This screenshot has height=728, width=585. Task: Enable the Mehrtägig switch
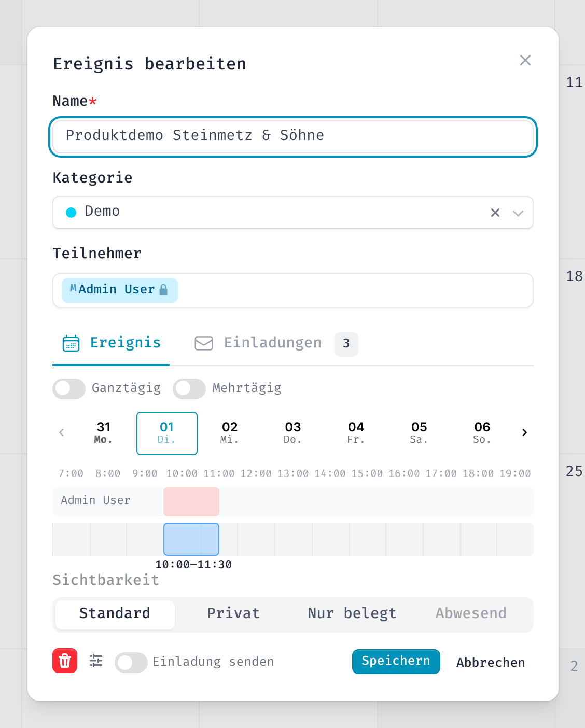coord(189,389)
